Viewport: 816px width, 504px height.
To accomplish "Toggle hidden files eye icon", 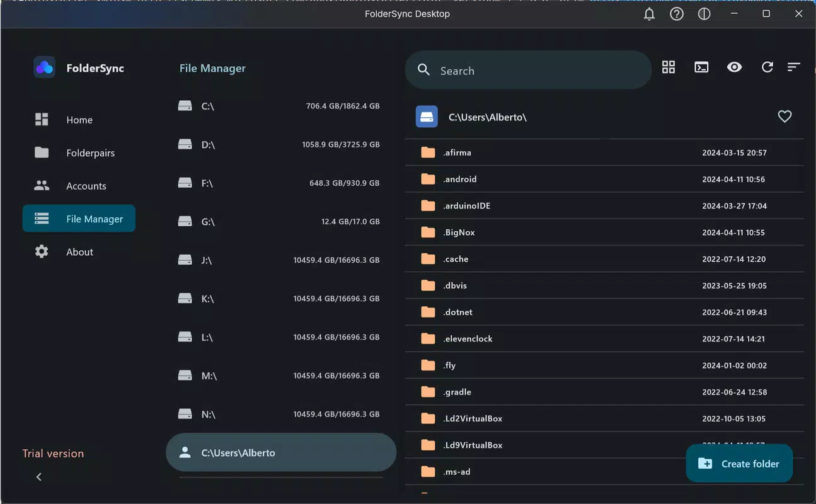I will pyautogui.click(x=734, y=67).
